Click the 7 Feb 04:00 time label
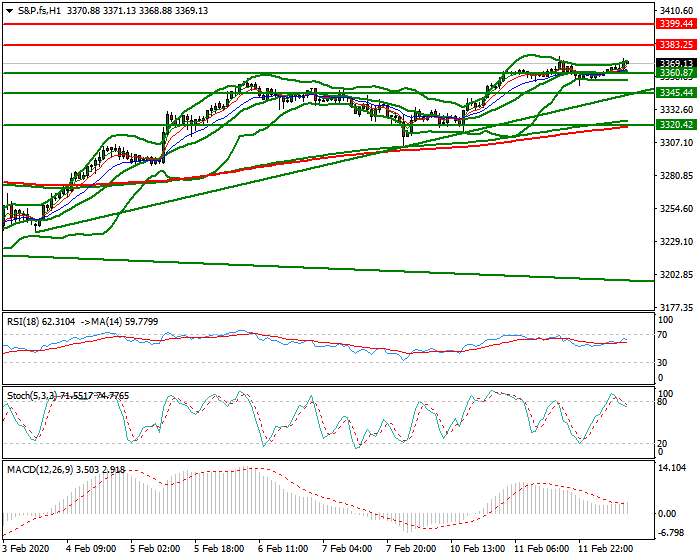Image resolution: width=700 pixels, height=560 pixels. click(x=347, y=548)
